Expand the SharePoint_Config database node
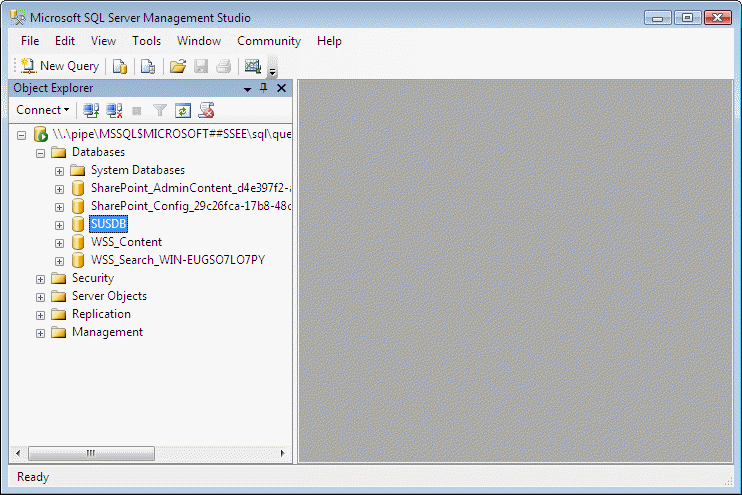The width and height of the screenshot is (742, 495). tap(59, 207)
